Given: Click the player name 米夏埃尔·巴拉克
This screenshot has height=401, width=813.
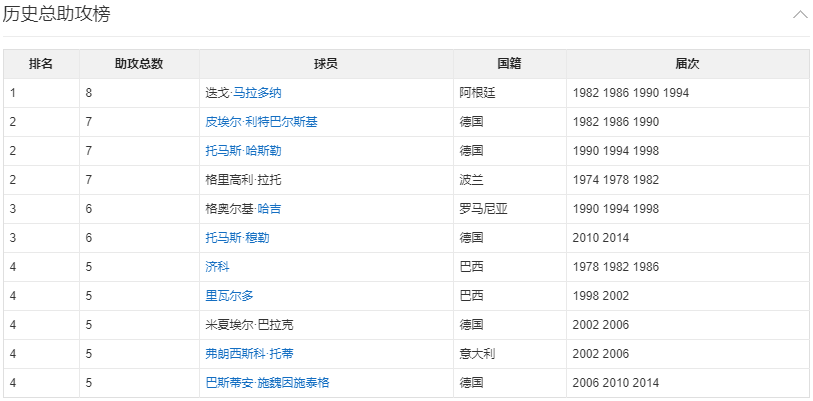Looking at the screenshot, I should [249, 325].
